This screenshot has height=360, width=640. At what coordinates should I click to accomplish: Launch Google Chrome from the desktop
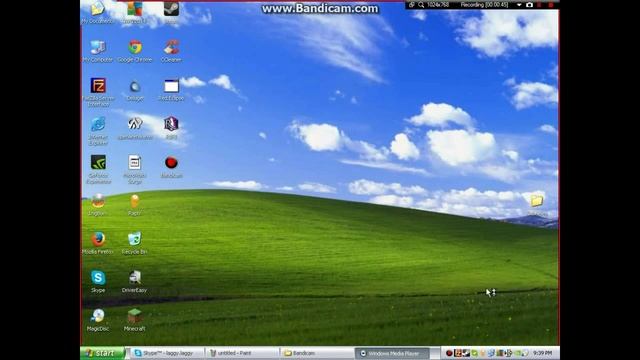point(135,51)
